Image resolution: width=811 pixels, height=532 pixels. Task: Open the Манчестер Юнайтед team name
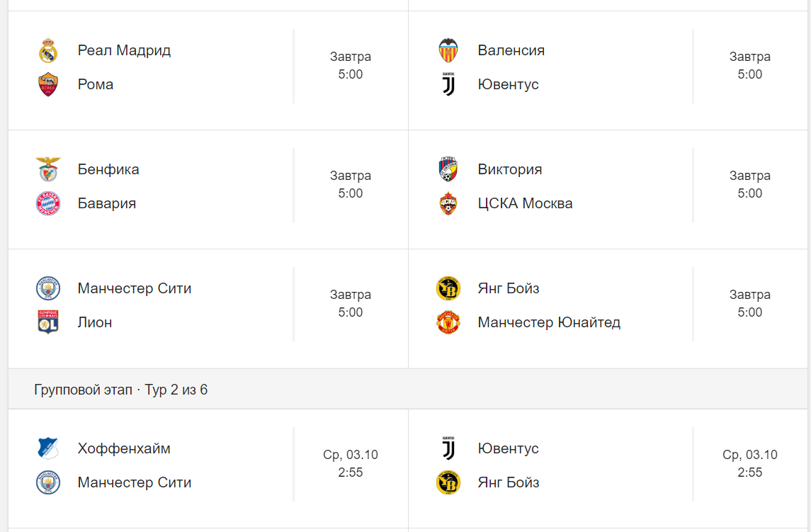549,322
